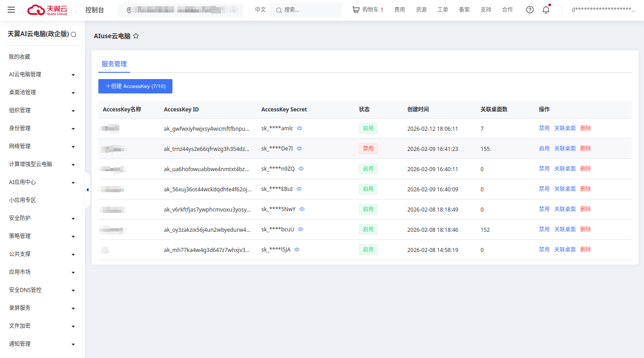The height and width of the screenshot is (358, 644).
Task: Switch to the 服务管理 tab
Action: pos(114,64)
